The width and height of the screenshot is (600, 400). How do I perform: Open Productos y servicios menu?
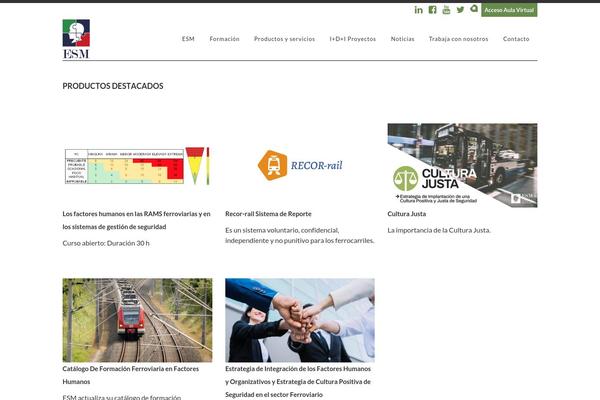click(x=284, y=39)
